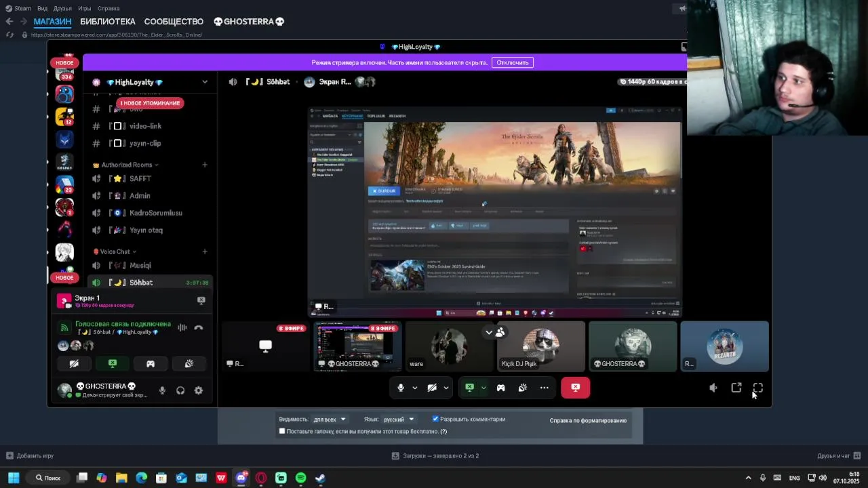
Task: Select Söhbat voice channel
Action: coord(141,283)
